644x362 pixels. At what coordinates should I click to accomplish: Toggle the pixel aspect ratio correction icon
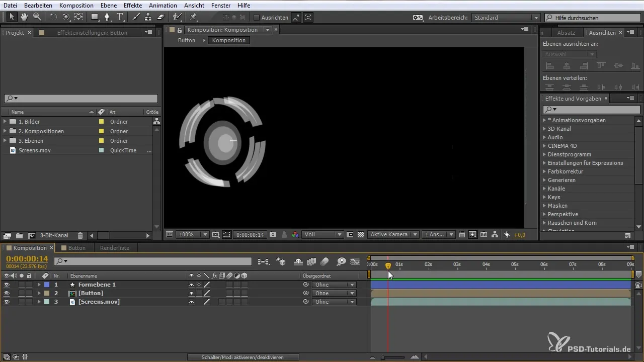coord(462,235)
